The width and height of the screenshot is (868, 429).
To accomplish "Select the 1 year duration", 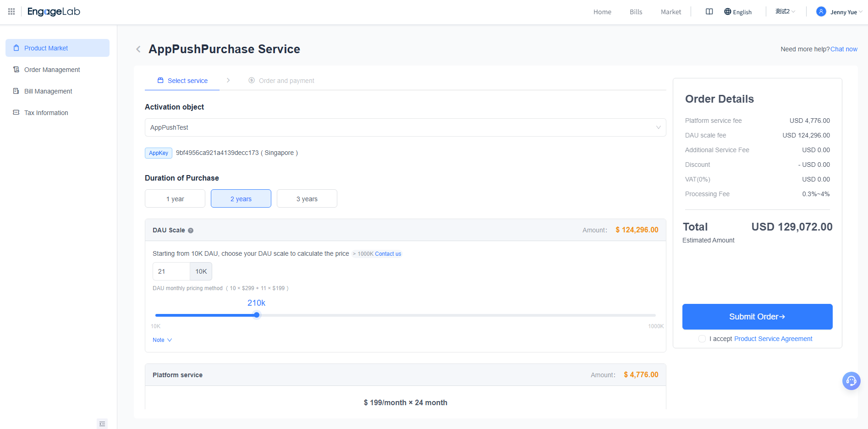I will (175, 198).
